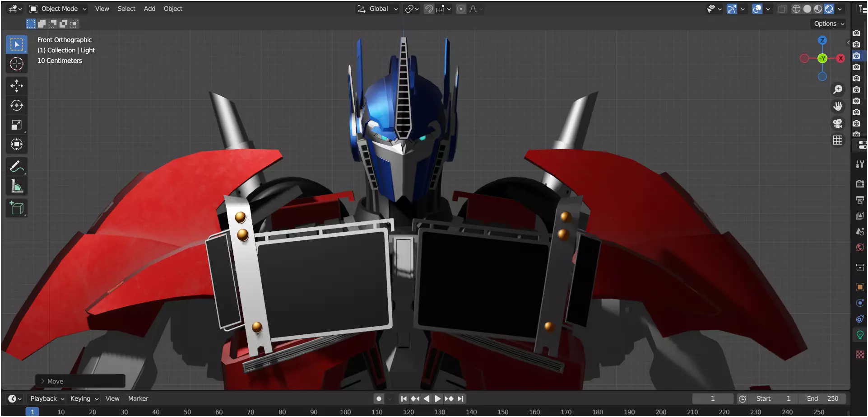This screenshot has height=417, width=868.
Task: Open the pivot point dropdown
Action: pos(412,9)
